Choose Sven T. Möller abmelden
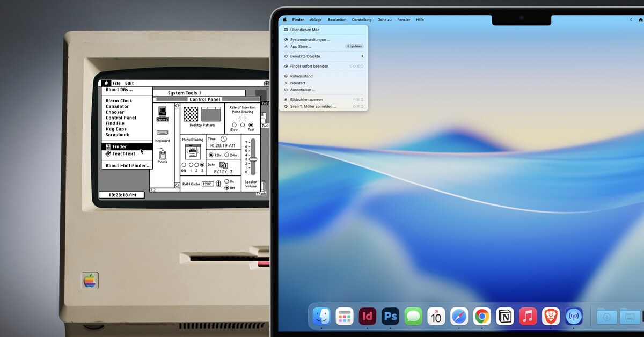 click(324, 106)
